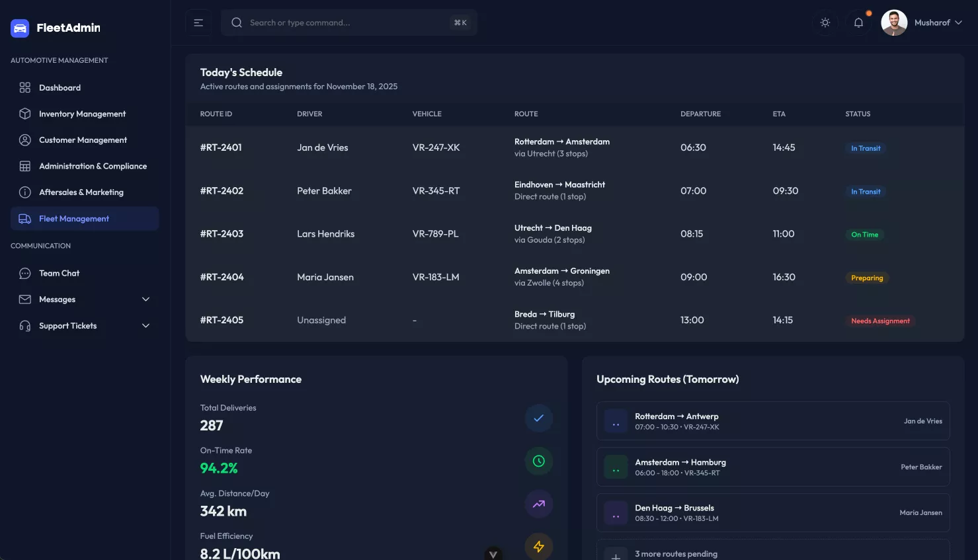Open the notifications bell icon
Image resolution: width=978 pixels, height=560 pixels.
(858, 22)
